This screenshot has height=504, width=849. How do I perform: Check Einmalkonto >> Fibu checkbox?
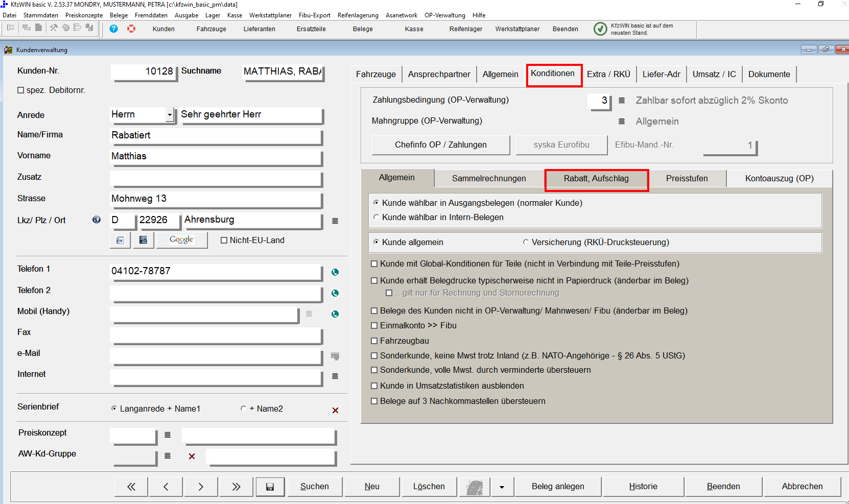(374, 325)
